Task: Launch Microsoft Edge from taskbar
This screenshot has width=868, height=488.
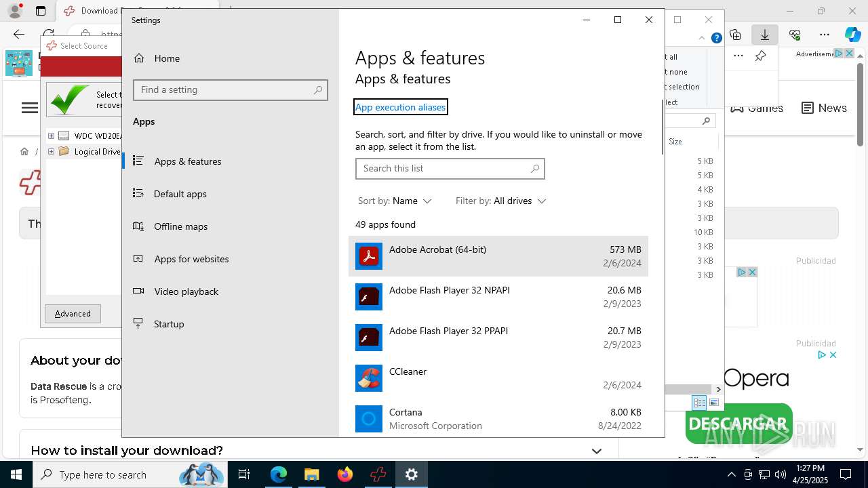Action: [x=279, y=474]
